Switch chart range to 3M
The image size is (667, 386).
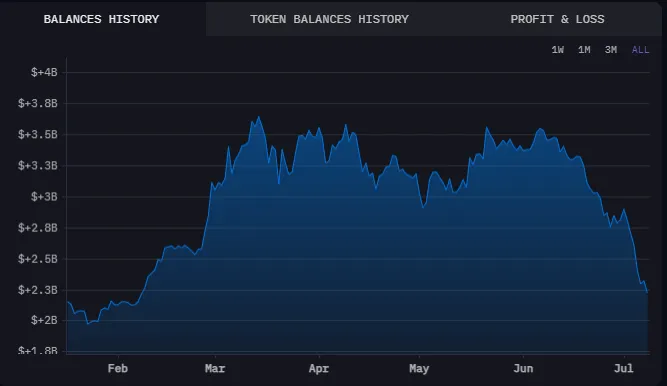611,50
